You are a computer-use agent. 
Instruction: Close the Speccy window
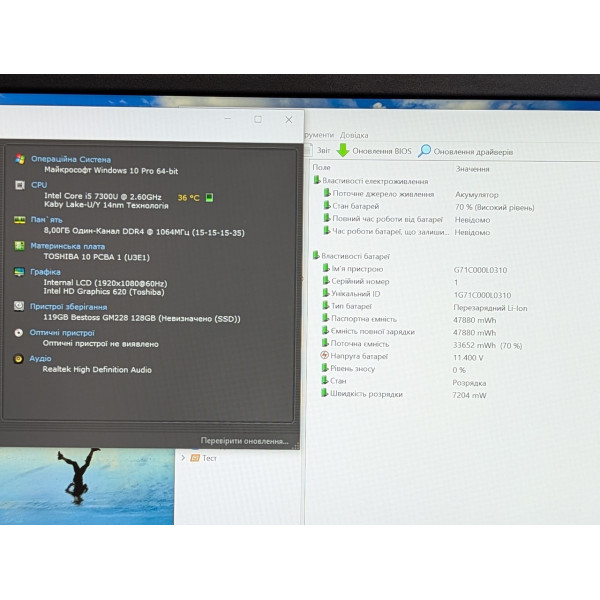click(x=289, y=120)
